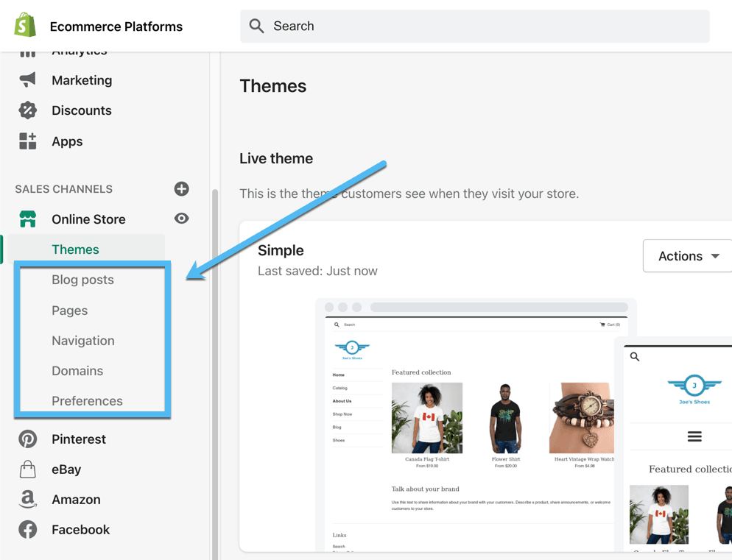Click the Apps grid icon
This screenshot has width=732, height=560.
[x=27, y=141]
